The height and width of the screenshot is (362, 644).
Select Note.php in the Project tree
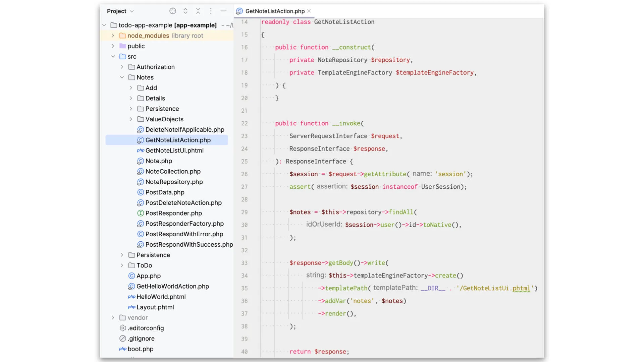point(159,161)
